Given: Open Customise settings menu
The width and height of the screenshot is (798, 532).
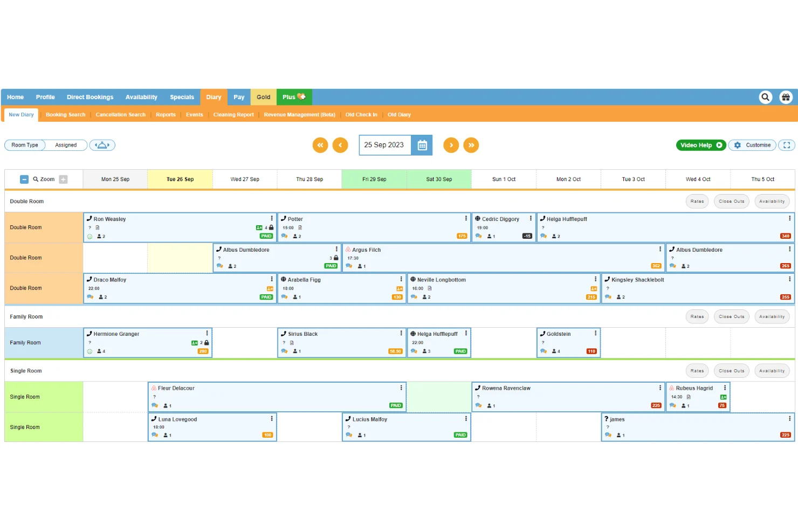Looking at the screenshot, I should pyautogui.click(x=753, y=145).
